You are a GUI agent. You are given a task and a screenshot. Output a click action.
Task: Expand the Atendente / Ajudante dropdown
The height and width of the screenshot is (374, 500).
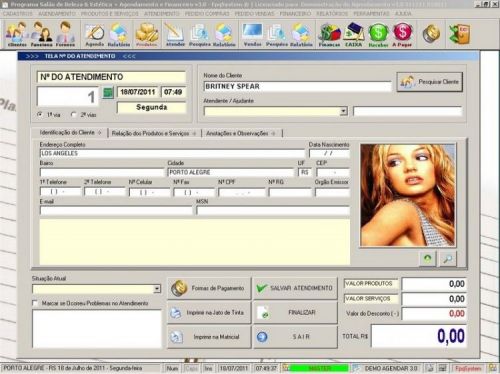(x=343, y=111)
